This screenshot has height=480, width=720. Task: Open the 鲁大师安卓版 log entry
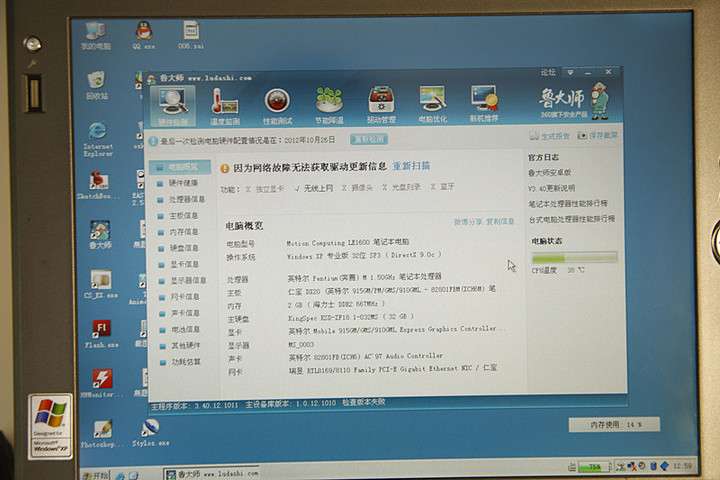(x=550, y=173)
